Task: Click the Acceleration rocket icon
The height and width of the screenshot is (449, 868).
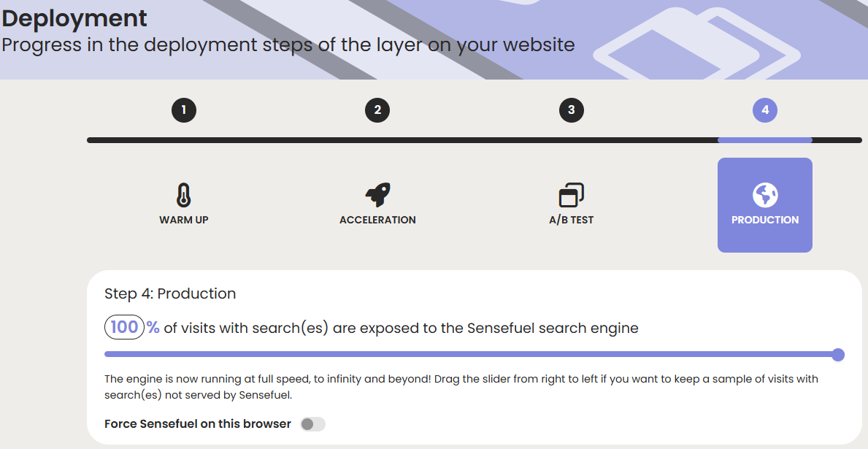Action: click(x=377, y=195)
